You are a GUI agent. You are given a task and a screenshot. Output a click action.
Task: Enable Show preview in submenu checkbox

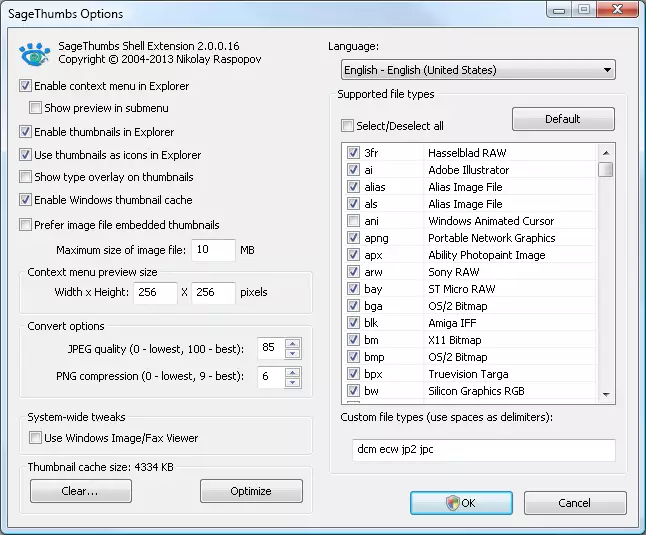pyautogui.click(x=35, y=108)
